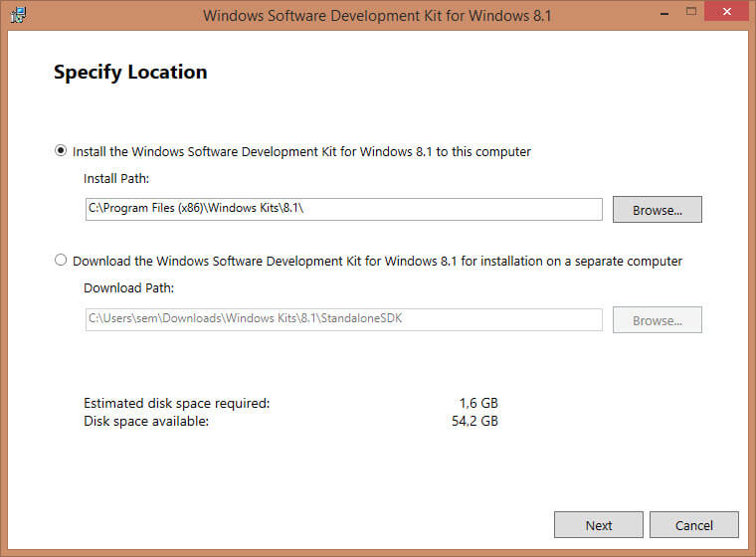Click Next to continue setup
The width and height of the screenshot is (756, 557).
599,525
